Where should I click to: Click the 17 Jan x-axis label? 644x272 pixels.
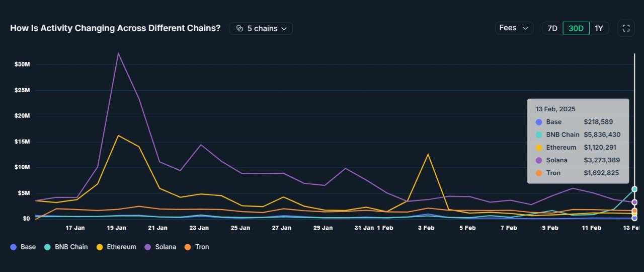point(75,228)
